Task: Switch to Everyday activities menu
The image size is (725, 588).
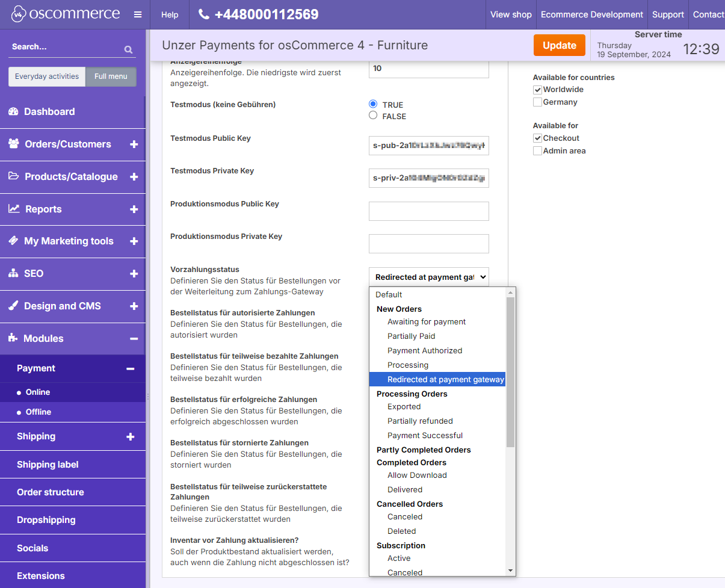Action: click(47, 76)
